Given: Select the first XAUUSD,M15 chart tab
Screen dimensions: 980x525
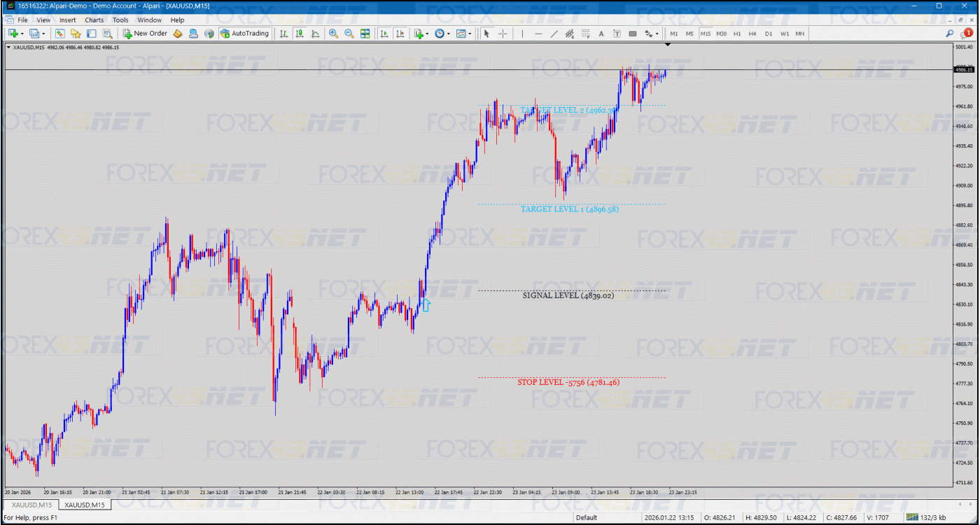Looking at the screenshot, I should click(31, 505).
